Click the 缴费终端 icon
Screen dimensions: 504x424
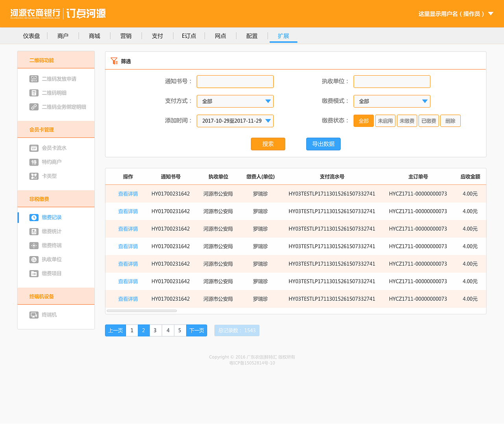(34, 245)
